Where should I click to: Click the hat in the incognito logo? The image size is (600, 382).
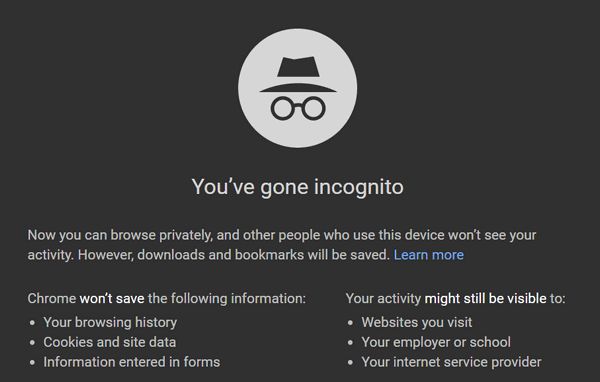[298, 74]
